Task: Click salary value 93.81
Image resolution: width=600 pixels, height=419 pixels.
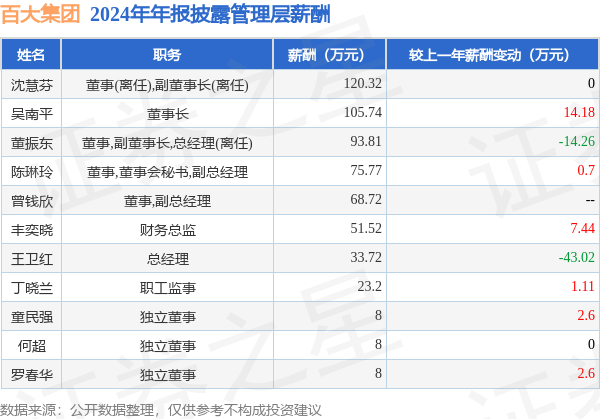Action: (366, 141)
